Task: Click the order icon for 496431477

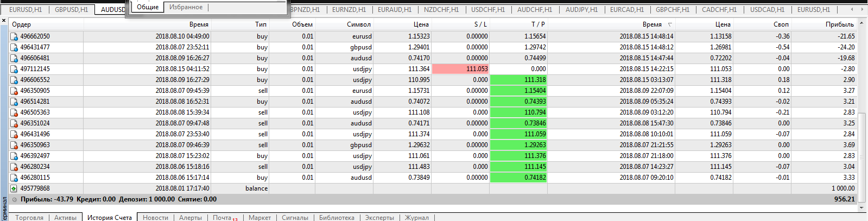Action: pos(14,47)
